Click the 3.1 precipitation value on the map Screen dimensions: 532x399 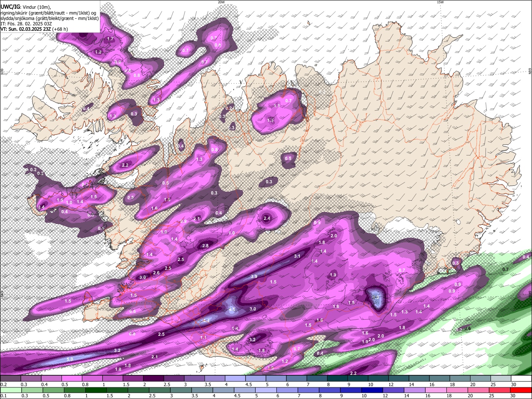tap(297, 256)
